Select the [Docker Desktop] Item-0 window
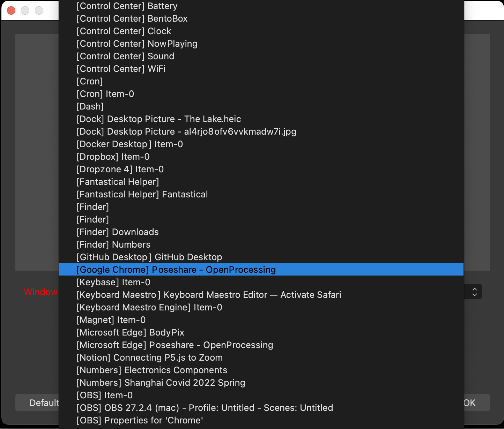 (x=129, y=144)
